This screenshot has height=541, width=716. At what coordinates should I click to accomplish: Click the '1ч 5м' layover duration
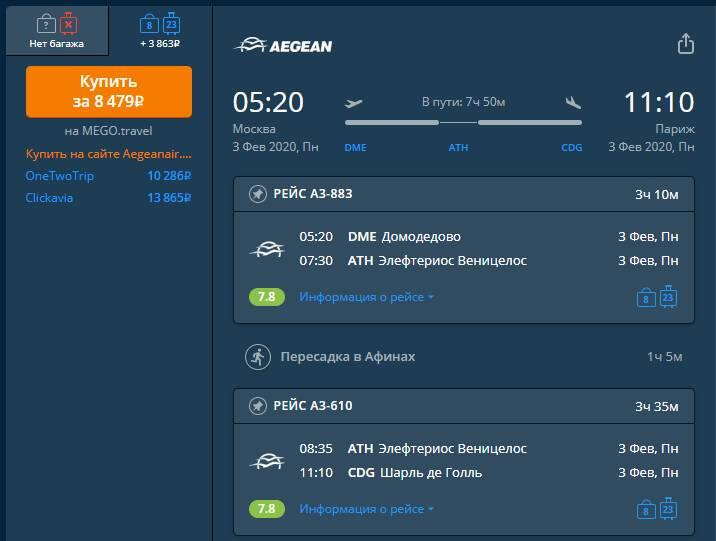pos(664,357)
